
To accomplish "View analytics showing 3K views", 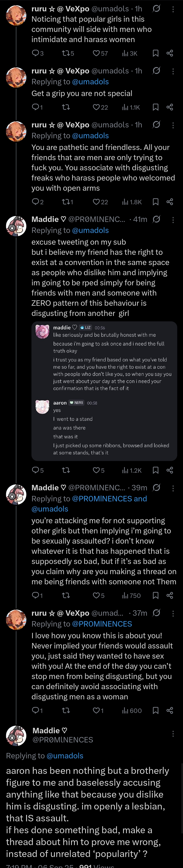I will (x=130, y=53).
